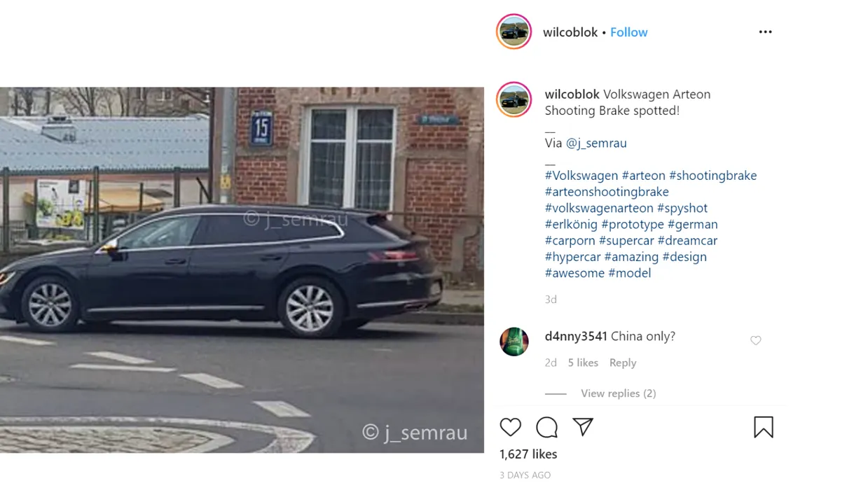Save post with bookmark icon

coord(764,427)
